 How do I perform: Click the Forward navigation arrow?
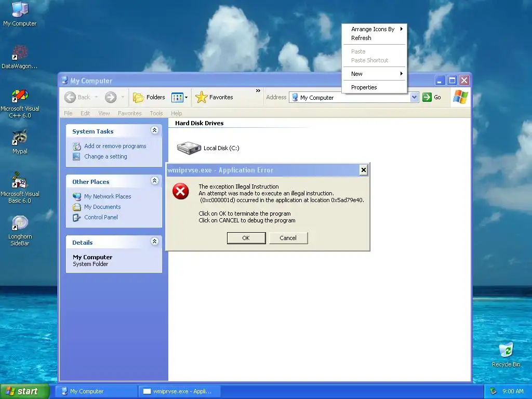110,97
